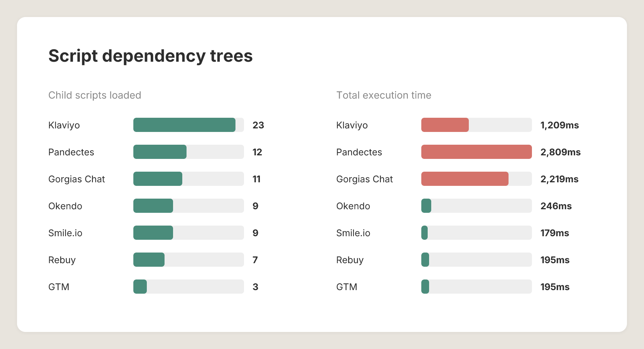Click the Rebuy execution time bar

pyautogui.click(x=424, y=260)
